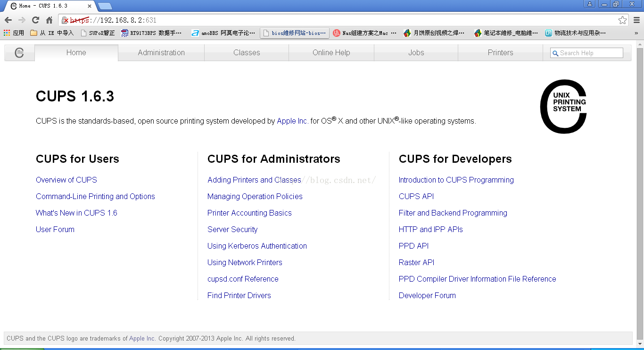Go back with the browser back arrow

coord(8,20)
